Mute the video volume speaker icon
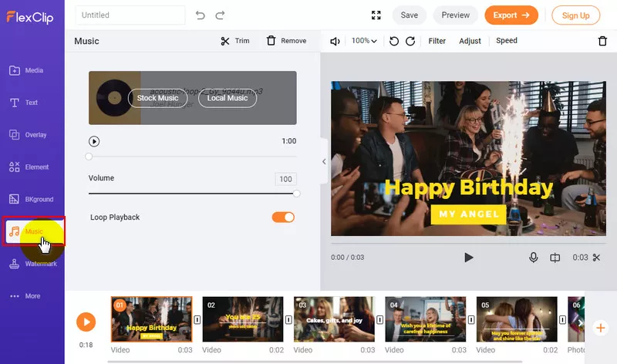This screenshot has height=364, width=617. (335, 42)
